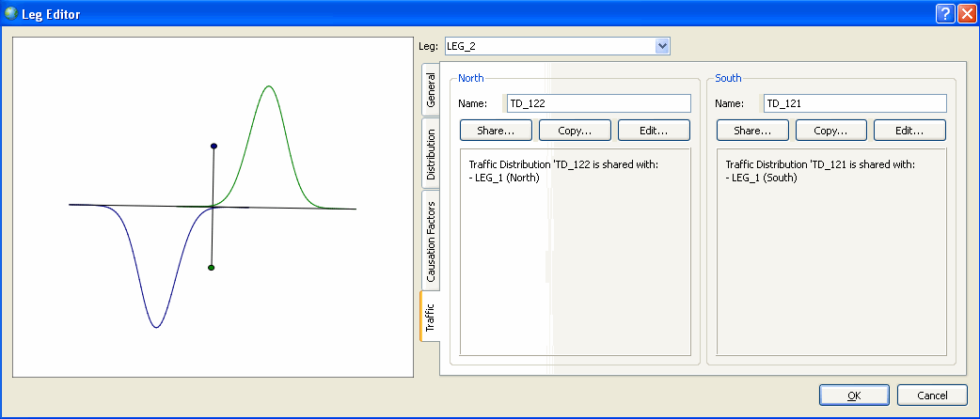Click the Leg Editor globe icon in title bar
Viewport: 980px width, 419px height.
(10, 14)
